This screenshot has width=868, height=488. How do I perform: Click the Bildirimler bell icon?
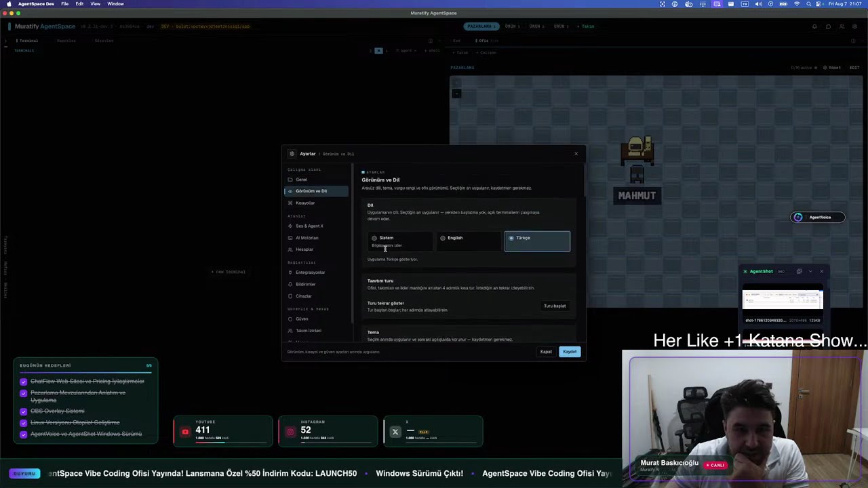(290, 284)
